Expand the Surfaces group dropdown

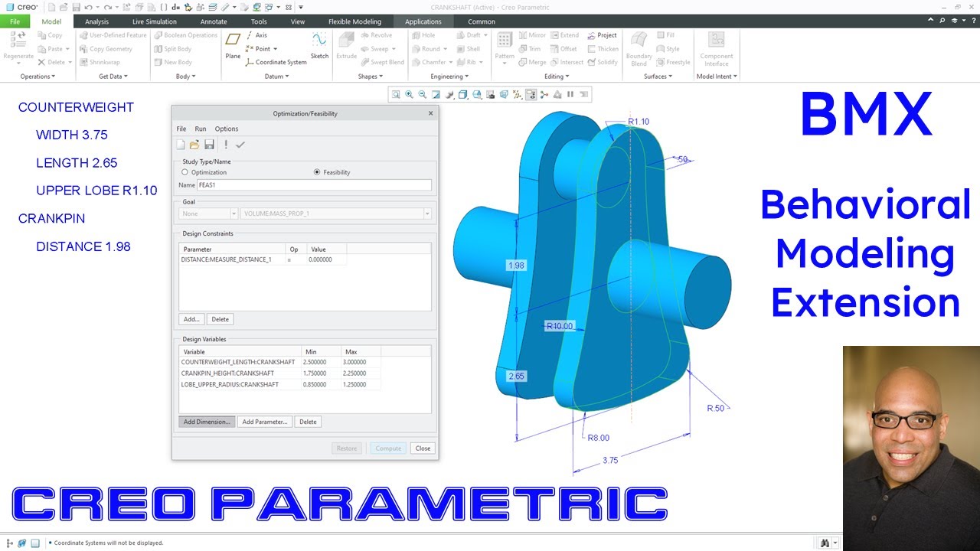(x=658, y=77)
